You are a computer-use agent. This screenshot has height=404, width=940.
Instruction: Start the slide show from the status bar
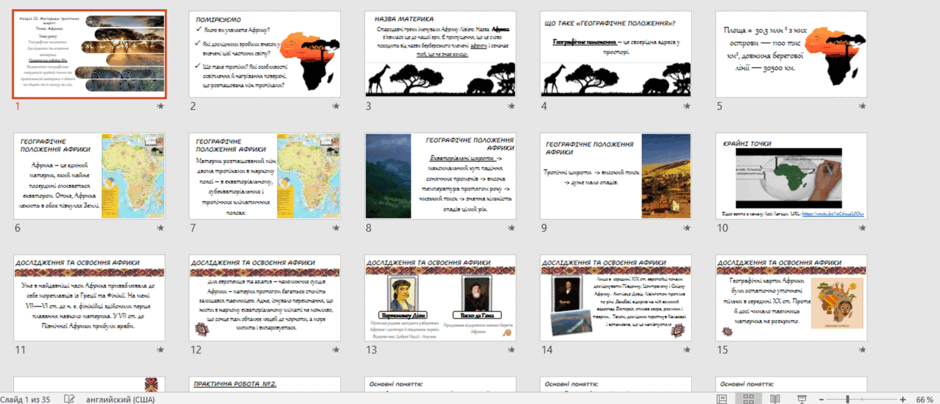[x=802, y=399]
